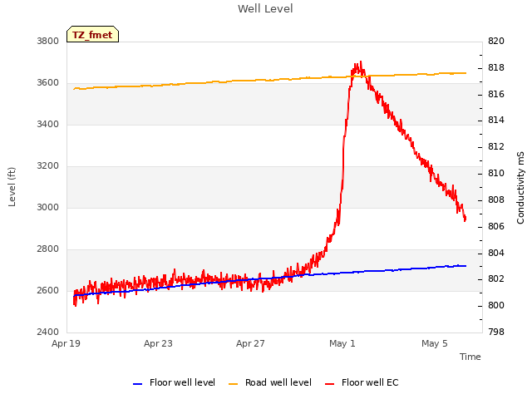Click the 2800 left axis value
Viewport: 532px width, 399px height.
48,249
